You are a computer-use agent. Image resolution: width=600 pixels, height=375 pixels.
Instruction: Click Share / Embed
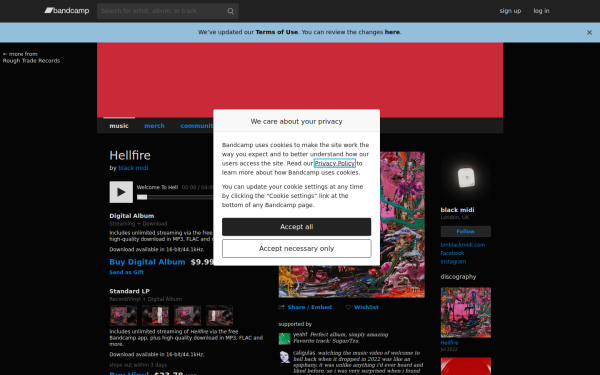(x=309, y=307)
